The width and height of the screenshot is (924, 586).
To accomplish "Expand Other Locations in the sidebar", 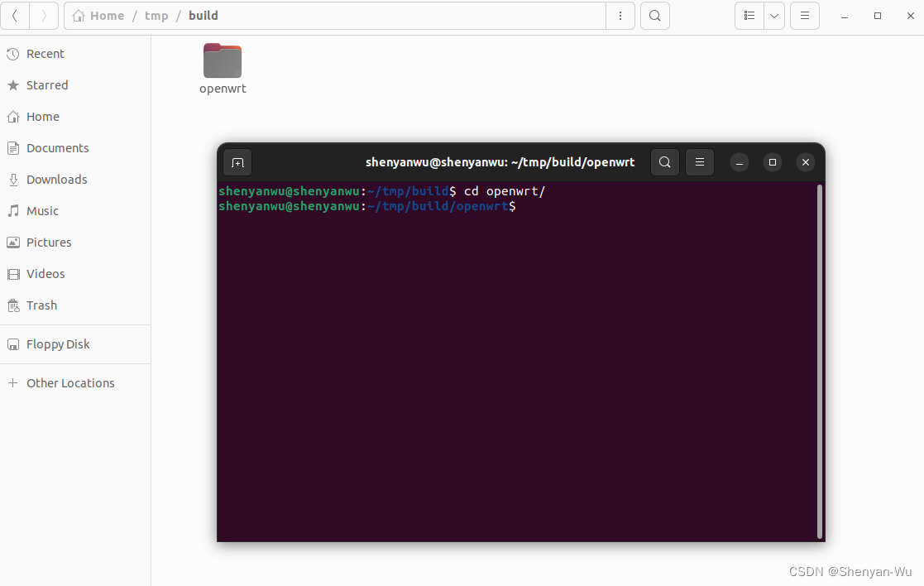I will click(70, 382).
